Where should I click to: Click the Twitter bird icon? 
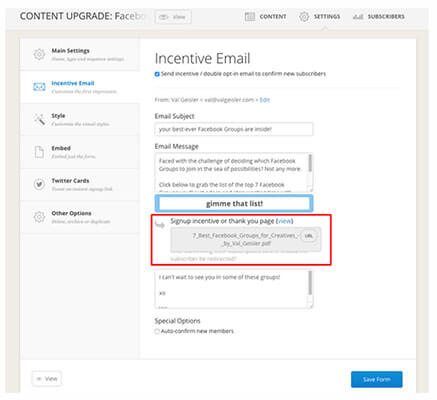[39, 184]
